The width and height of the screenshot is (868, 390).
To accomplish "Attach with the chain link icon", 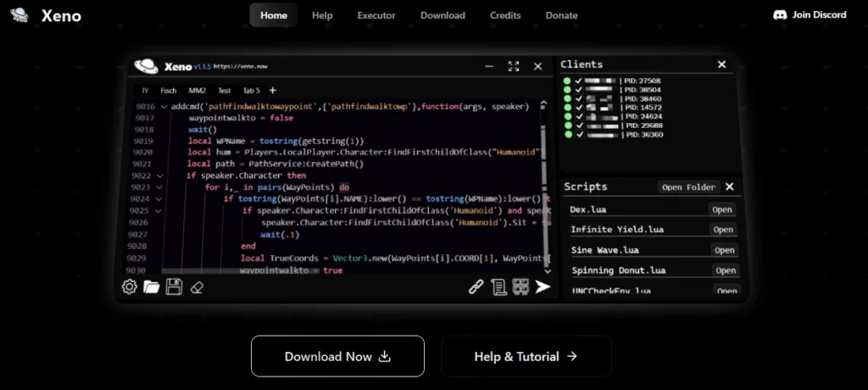I will pos(476,287).
